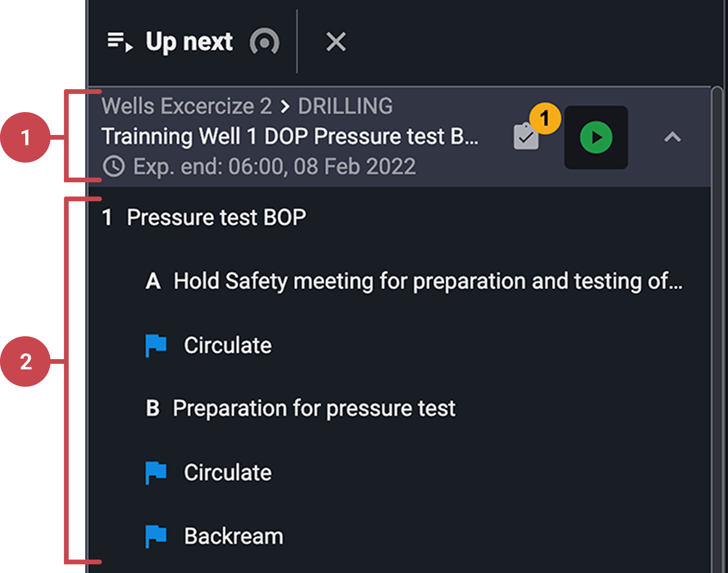Viewport: 728px width, 573px height.
Task: Select the flag icon beside first Circulate
Action: [155, 345]
